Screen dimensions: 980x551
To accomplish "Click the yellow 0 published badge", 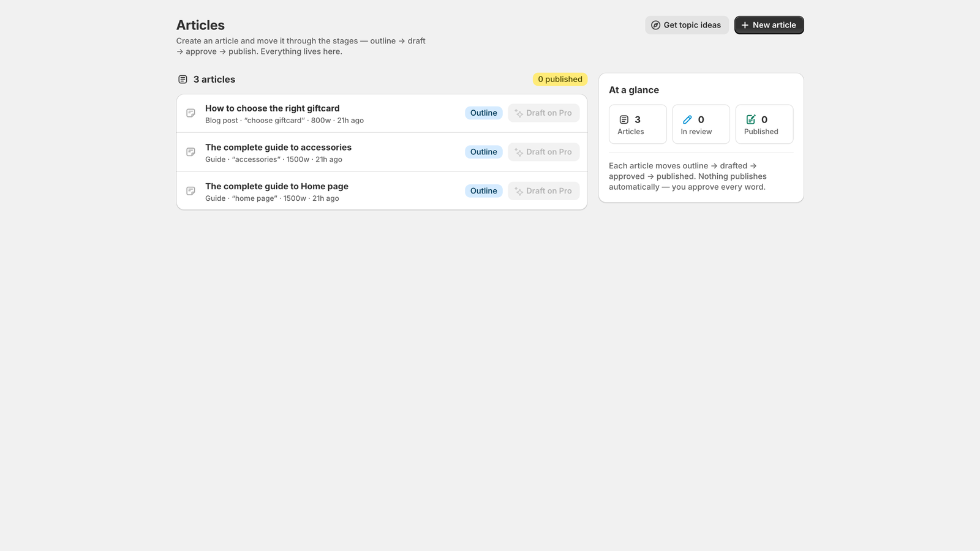I will point(560,80).
